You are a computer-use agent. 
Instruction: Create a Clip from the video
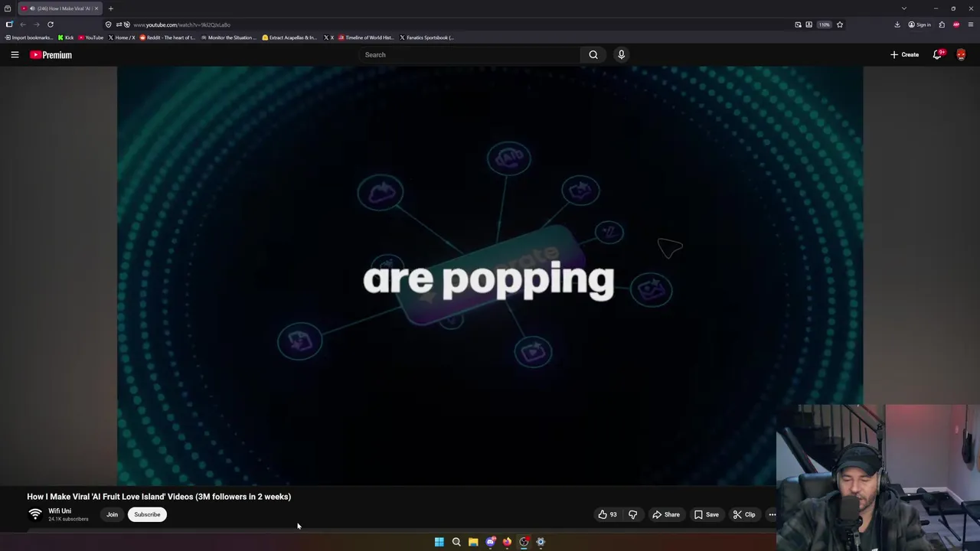(x=743, y=514)
